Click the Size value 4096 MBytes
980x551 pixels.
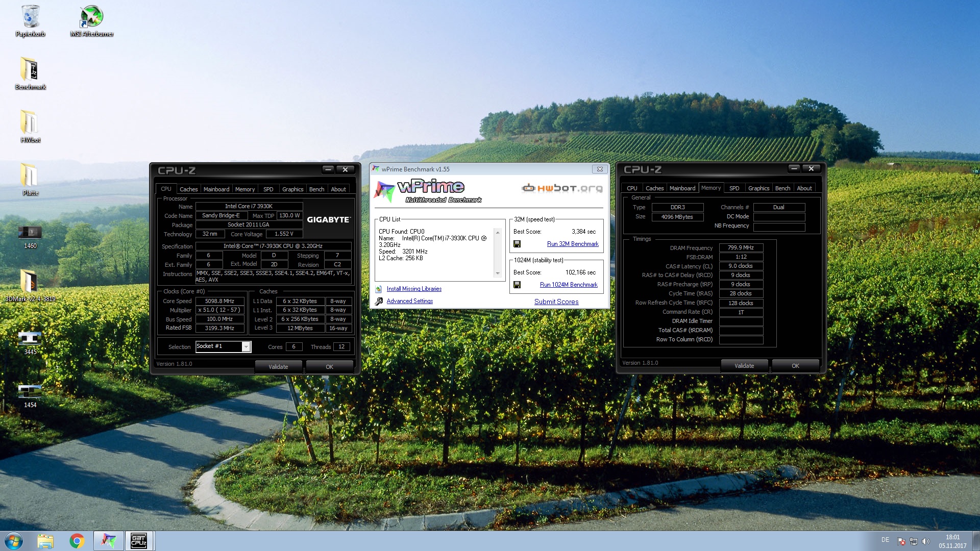[677, 217]
